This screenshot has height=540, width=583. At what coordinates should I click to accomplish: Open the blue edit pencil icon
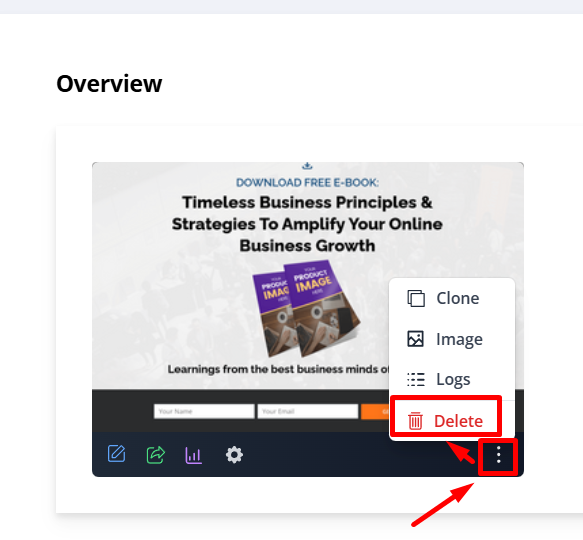[116, 454]
